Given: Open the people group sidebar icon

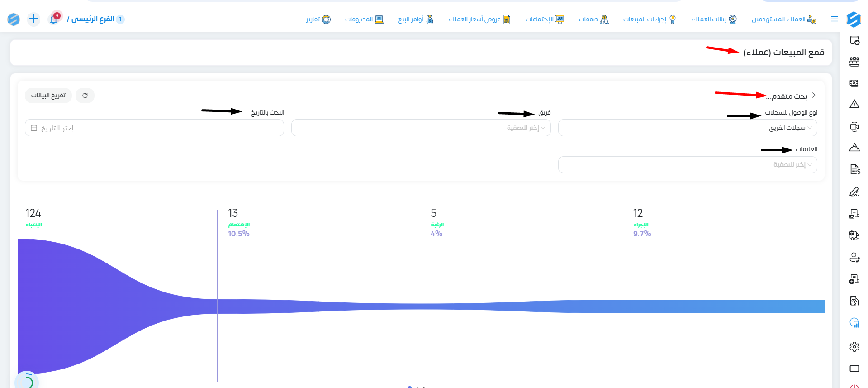Looking at the screenshot, I should click(854, 62).
